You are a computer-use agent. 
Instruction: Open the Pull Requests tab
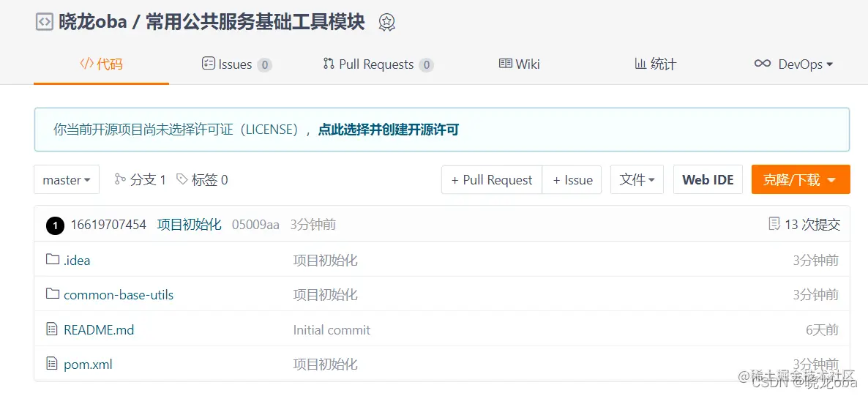[378, 64]
